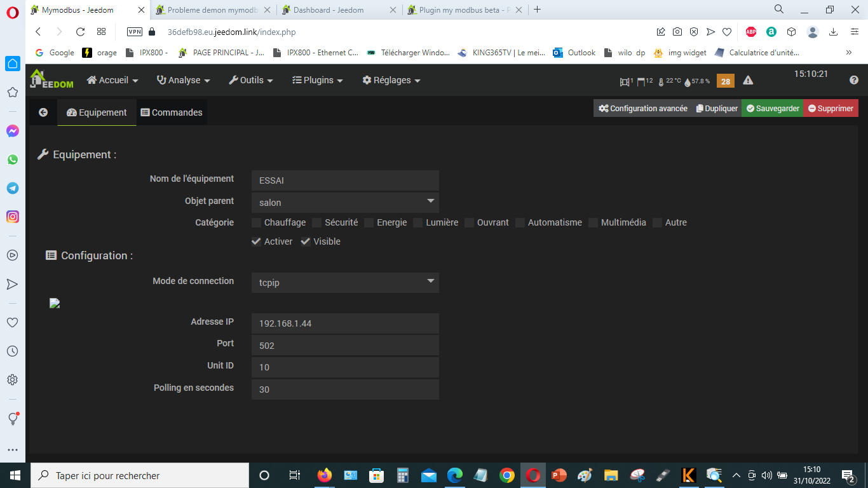
Task: Expand the Analyse menu
Action: pyautogui.click(x=183, y=80)
